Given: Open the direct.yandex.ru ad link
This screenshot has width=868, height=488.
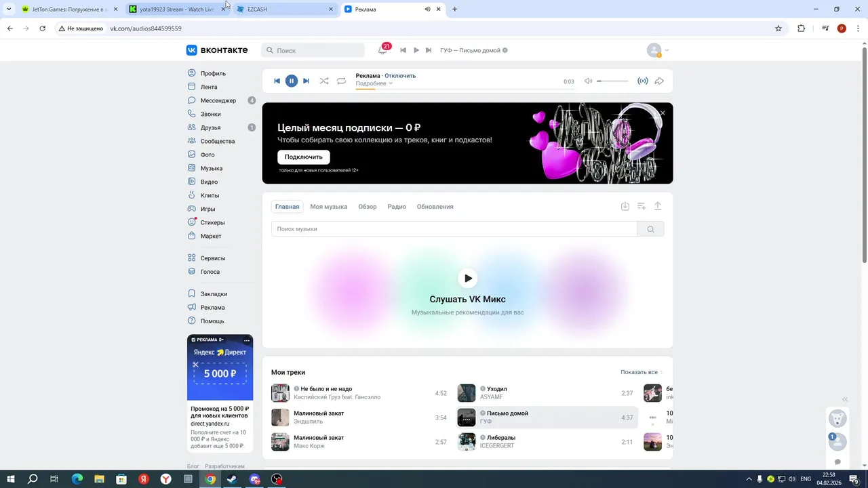Looking at the screenshot, I should pyautogui.click(x=210, y=424).
